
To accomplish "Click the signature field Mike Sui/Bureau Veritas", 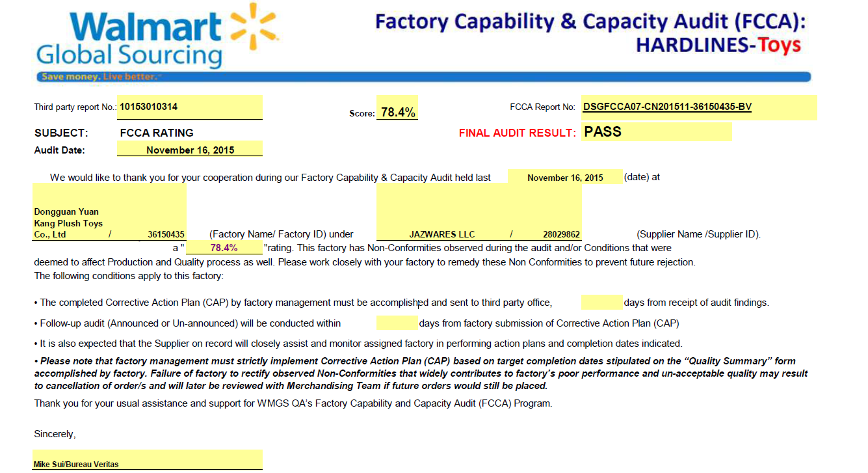I will [x=148, y=460].
